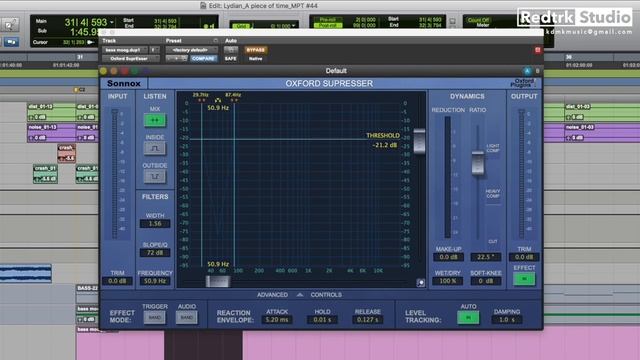Click the green preset button in Default bar

[x=135, y=71]
